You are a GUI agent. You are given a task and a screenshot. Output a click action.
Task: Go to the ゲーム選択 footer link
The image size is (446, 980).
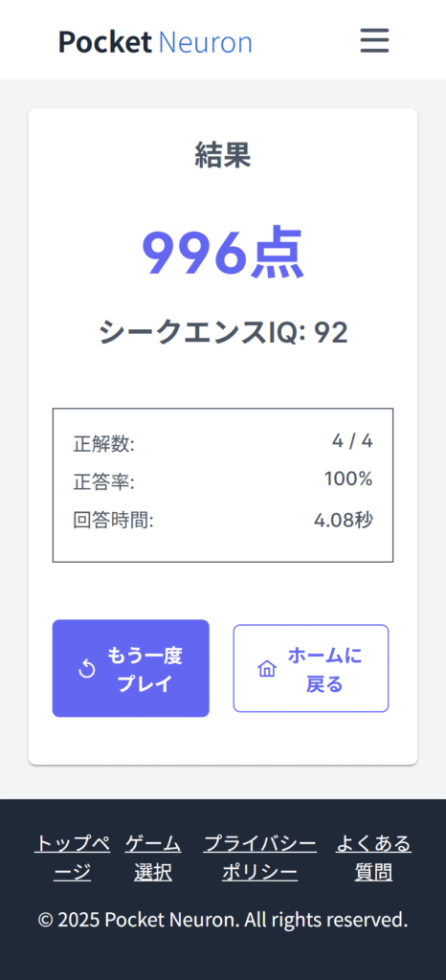pyautogui.click(x=153, y=857)
